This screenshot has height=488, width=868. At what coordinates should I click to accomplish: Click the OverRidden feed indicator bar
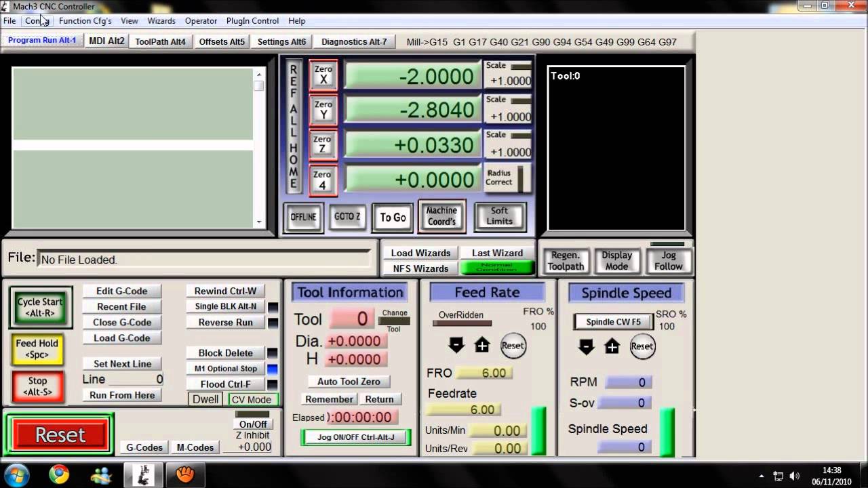pos(462,323)
